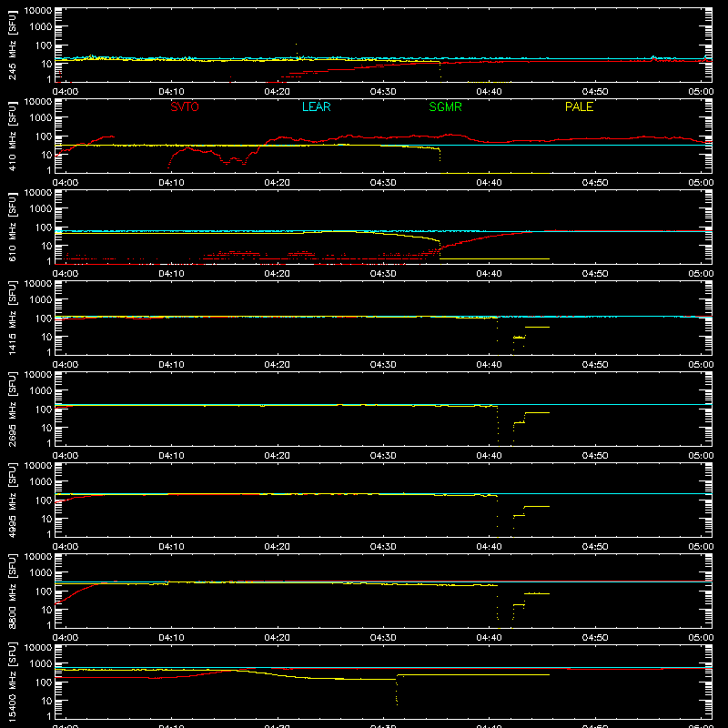The width and height of the screenshot is (728, 728).
Task: Click the 04:30 tick under 2695 MHz panel
Action: click(x=383, y=456)
